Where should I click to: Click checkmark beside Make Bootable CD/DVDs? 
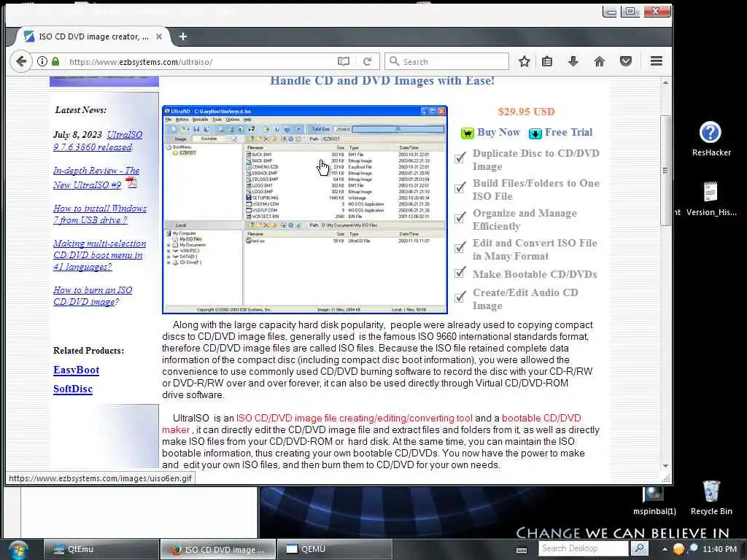[460, 273]
